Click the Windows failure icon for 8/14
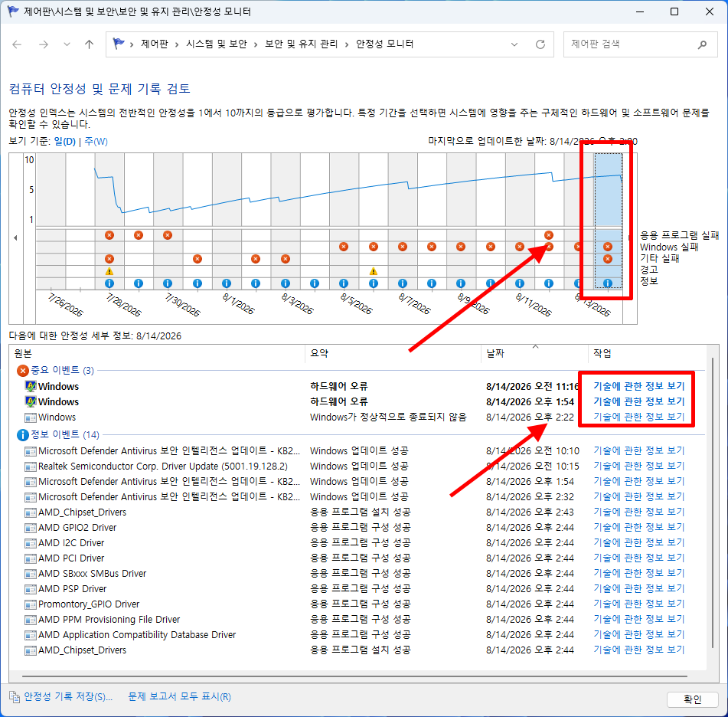 pyautogui.click(x=608, y=247)
